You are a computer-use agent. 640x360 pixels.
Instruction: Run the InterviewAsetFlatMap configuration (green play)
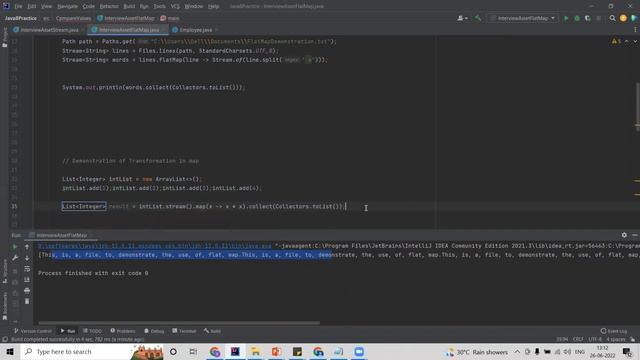(566, 18)
